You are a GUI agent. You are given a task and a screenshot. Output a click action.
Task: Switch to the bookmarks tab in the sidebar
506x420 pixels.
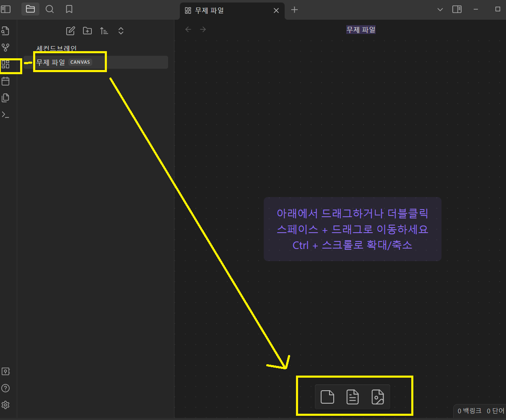69,9
